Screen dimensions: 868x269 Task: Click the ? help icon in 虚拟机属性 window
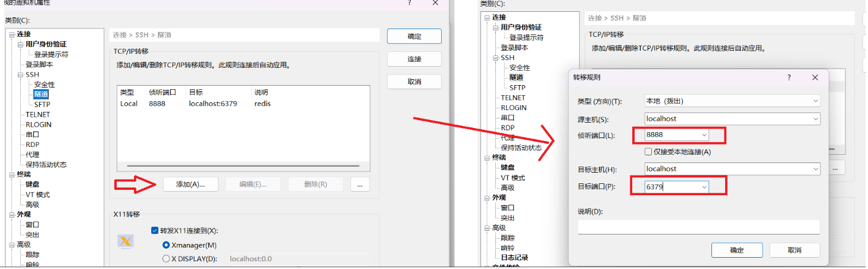[x=409, y=3]
